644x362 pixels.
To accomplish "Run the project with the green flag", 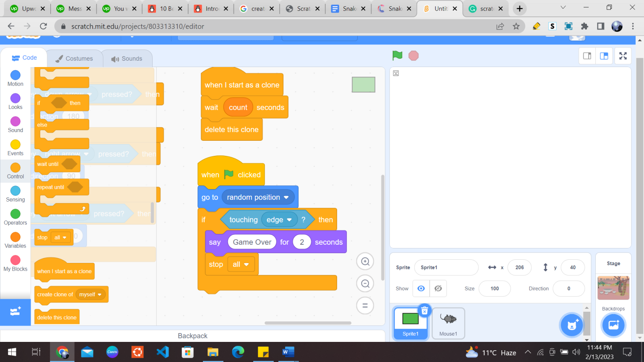I will point(397,55).
